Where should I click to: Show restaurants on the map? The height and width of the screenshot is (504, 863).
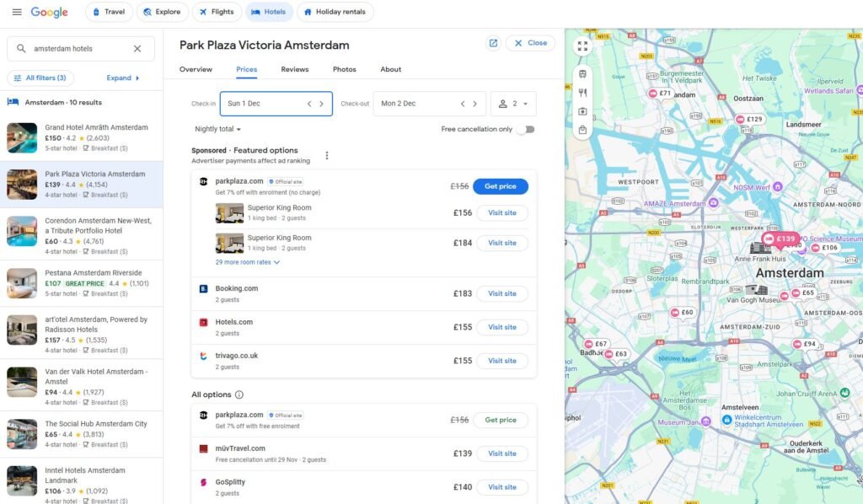click(x=582, y=93)
